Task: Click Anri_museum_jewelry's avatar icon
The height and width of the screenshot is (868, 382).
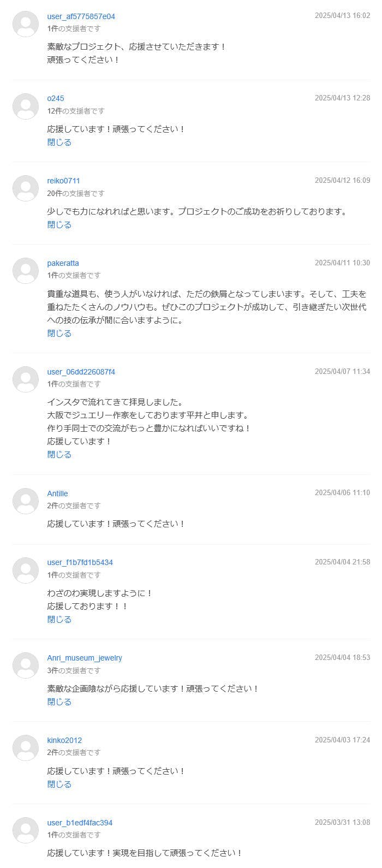Action: coord(26,665)
